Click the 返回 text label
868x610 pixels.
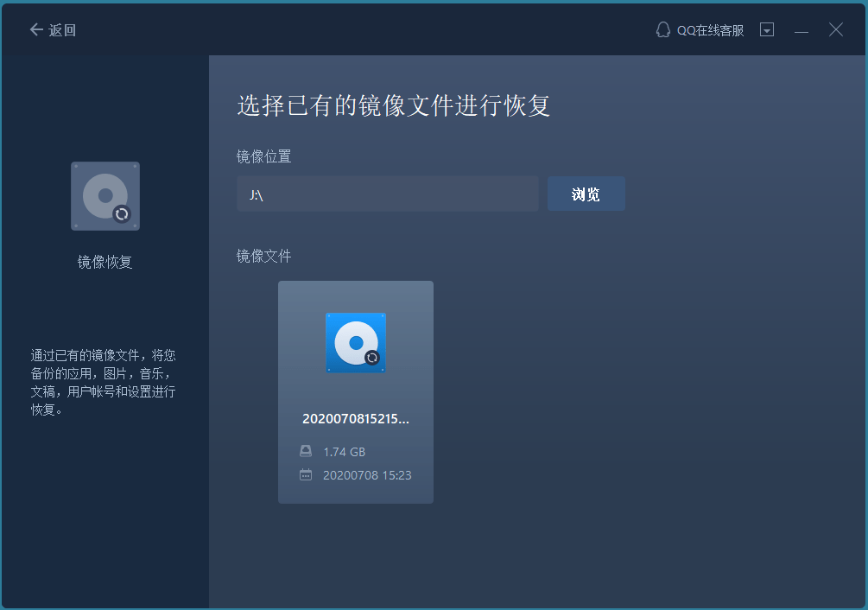(62, 30)
